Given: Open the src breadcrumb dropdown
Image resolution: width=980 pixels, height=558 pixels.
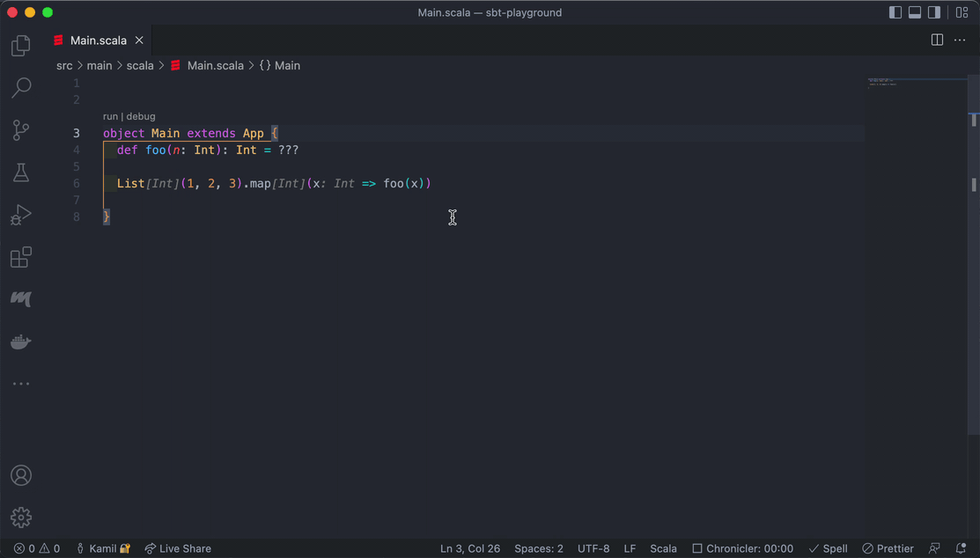Looking at the screenshot, I should [63, 65].
